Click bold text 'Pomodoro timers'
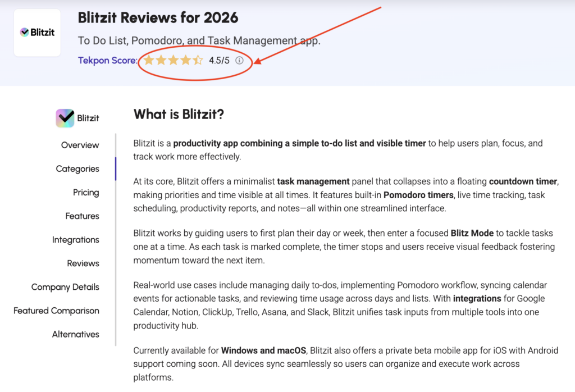575x392 pixels. point(418,195)
